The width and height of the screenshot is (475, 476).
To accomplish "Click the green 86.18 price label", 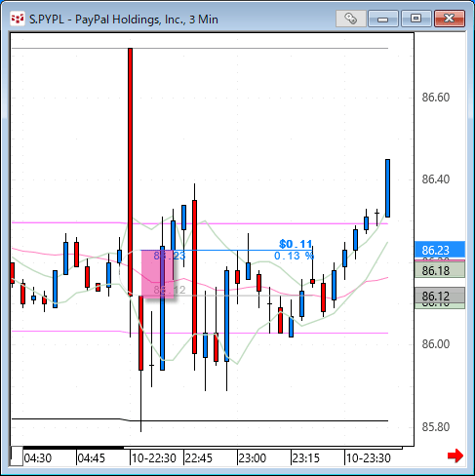I will [440, 270].
